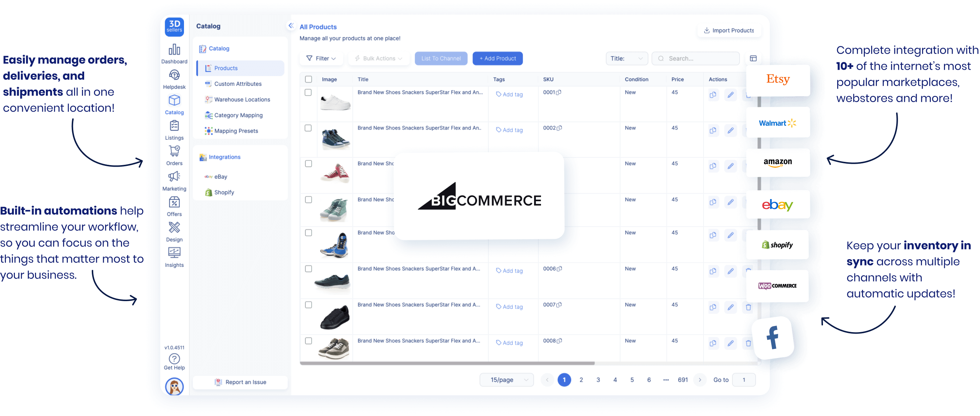Navigate to page 691 of products
This screenshot has height=416, width=980.
pyautogui.click(x=682, y=380)
